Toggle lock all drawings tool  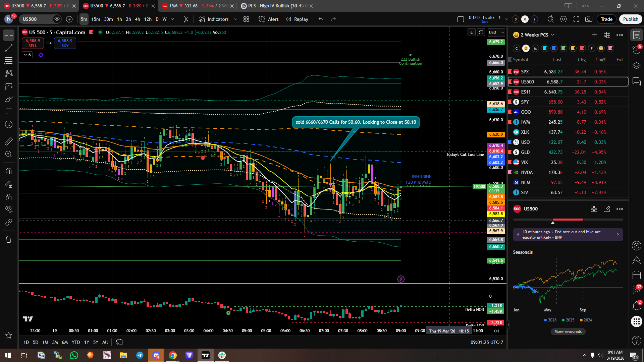point(9,197)
